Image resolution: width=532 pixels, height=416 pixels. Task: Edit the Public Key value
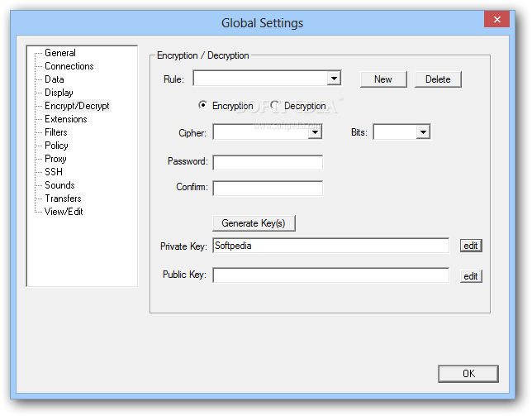(x=471, y=276)
